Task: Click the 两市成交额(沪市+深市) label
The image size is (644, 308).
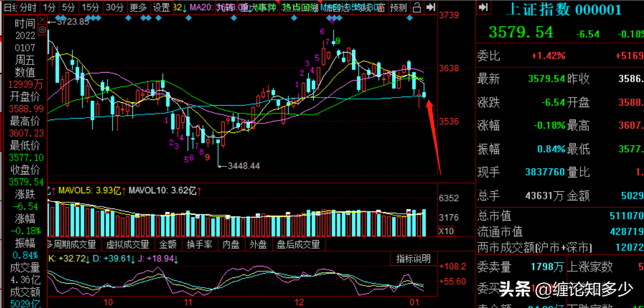Action: [534, 248]
